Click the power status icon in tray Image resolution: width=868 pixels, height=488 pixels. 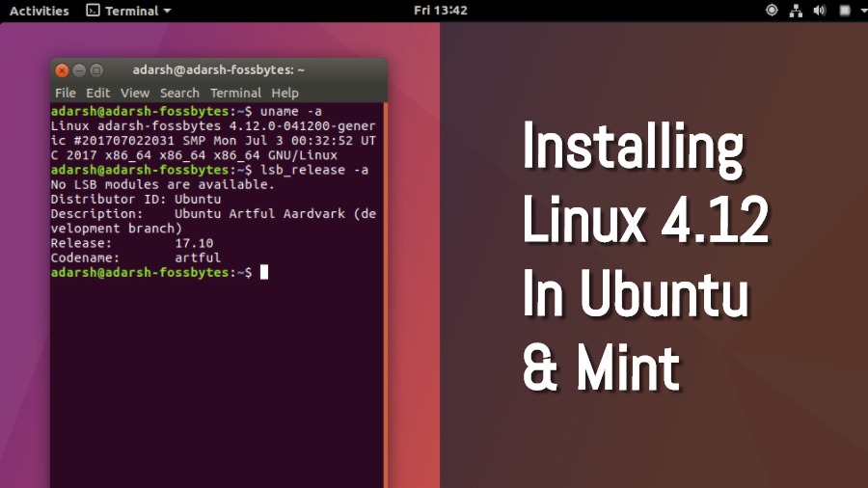click(x=845, y=11)
